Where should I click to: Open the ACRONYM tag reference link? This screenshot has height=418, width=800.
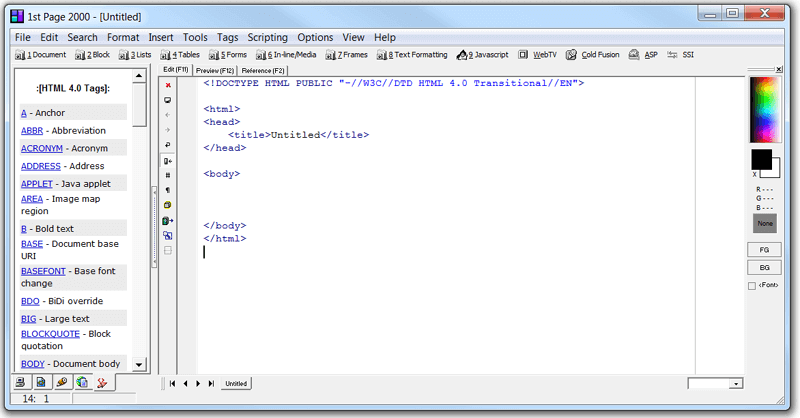point(42,149)
